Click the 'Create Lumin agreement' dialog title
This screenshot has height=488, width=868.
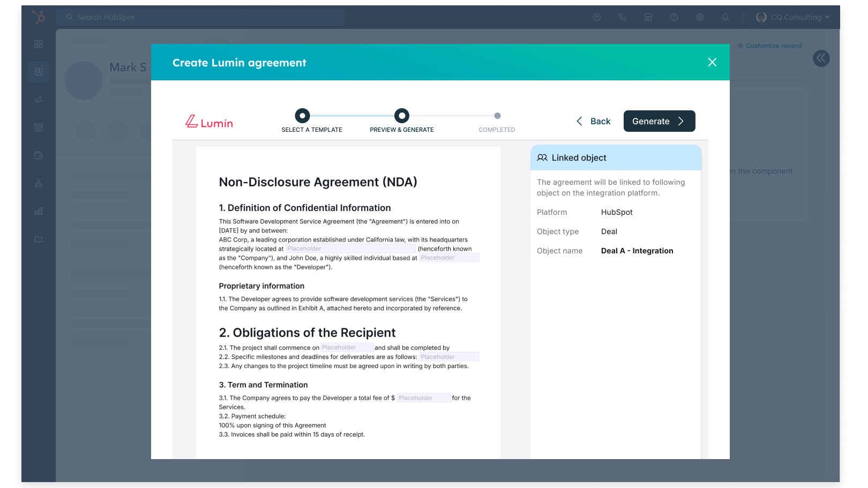(240, 63)
